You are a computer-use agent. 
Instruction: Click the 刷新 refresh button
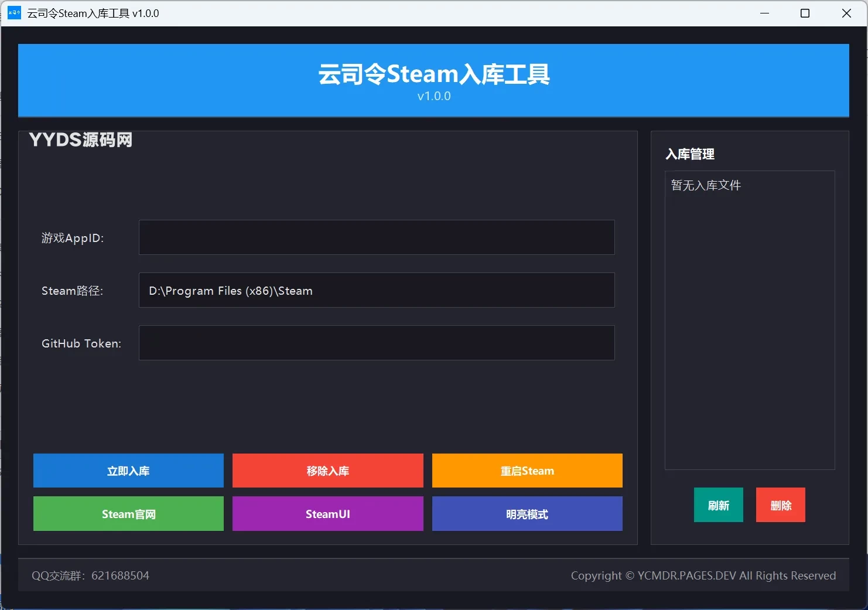[x=718, y=505]
